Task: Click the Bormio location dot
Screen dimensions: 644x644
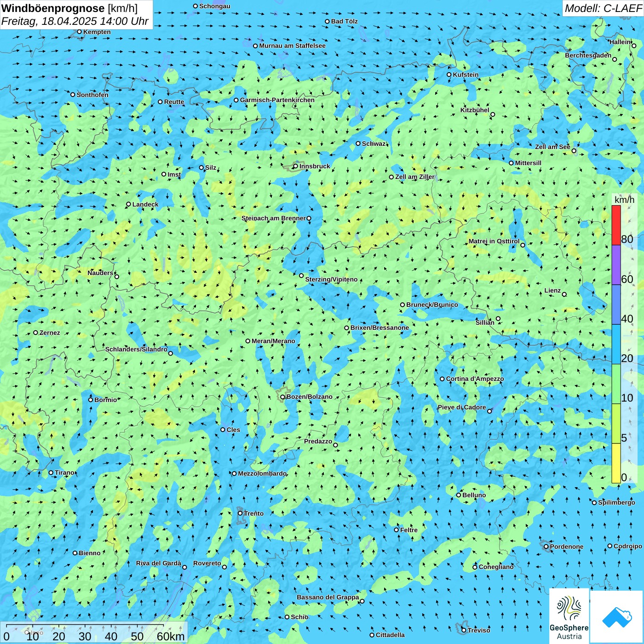Action: (x=91, y=400)
